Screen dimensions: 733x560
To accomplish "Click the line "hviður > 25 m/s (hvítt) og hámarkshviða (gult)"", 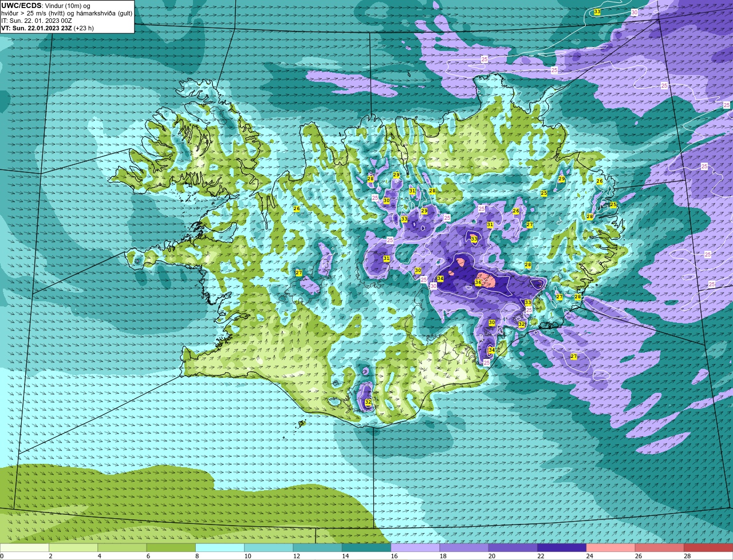I will pyautogui.click(x=66, y=13).
